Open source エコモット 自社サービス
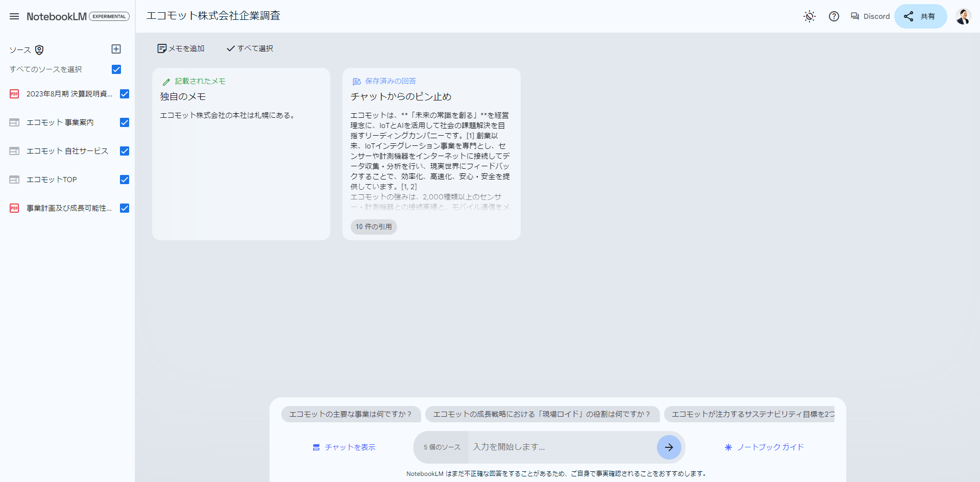The width and height of the screenshot is (980, 482). click(x=67, y=151)
